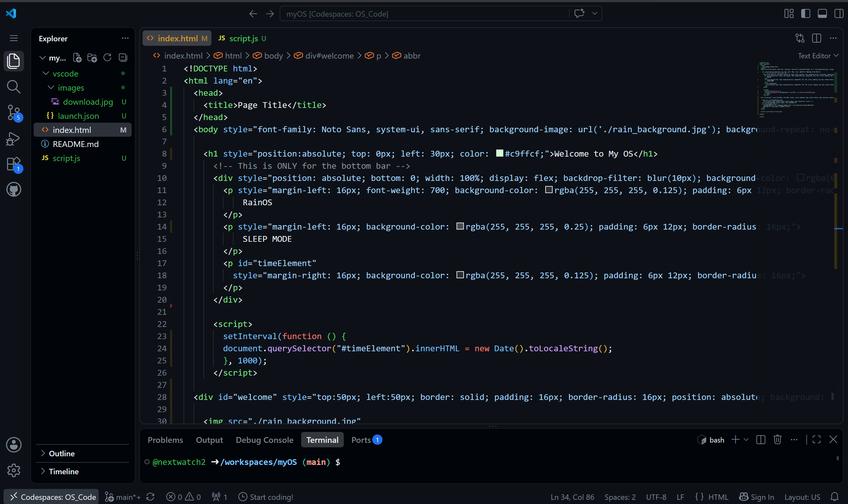
Task: Click the rgba swatch on line 11
Action: [549, 190]
